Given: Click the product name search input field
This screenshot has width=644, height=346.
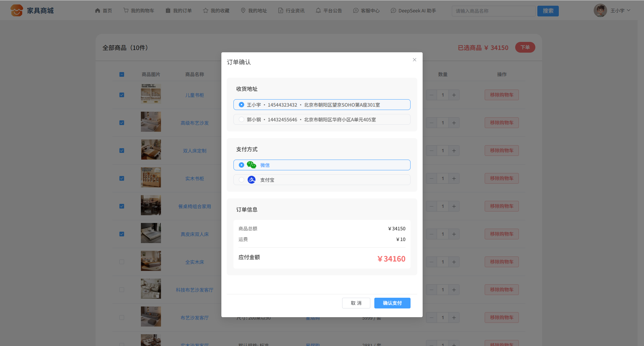Looking at the screenshot, I should pyautogui.click(x=493, y=11).
